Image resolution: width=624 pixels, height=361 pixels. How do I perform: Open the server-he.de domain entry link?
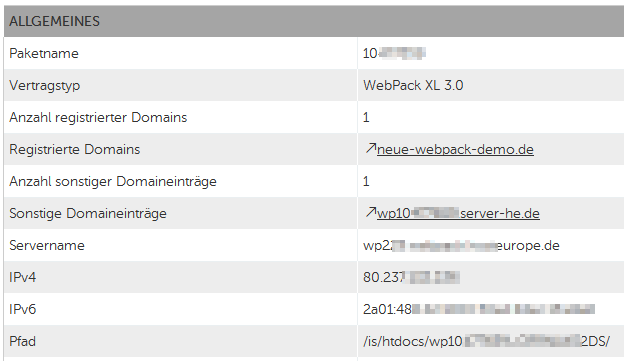458,213
